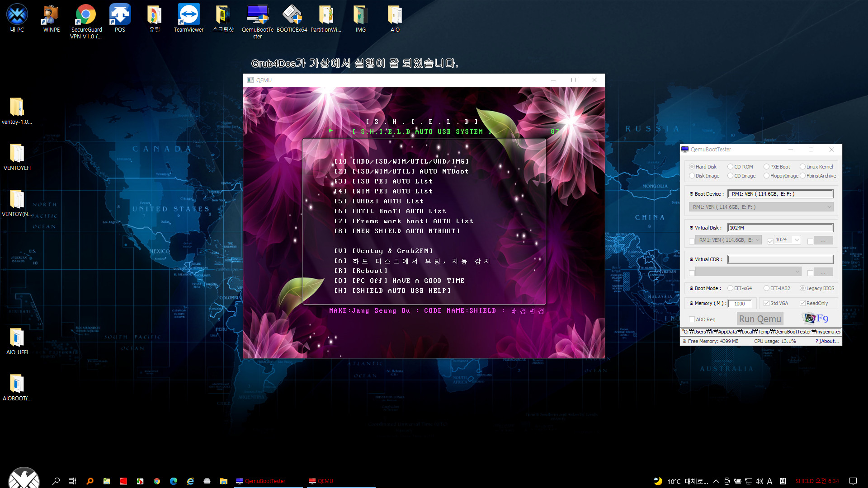
Task: Click the weather 10°C taskbar widget
Action: click(681, 481)
